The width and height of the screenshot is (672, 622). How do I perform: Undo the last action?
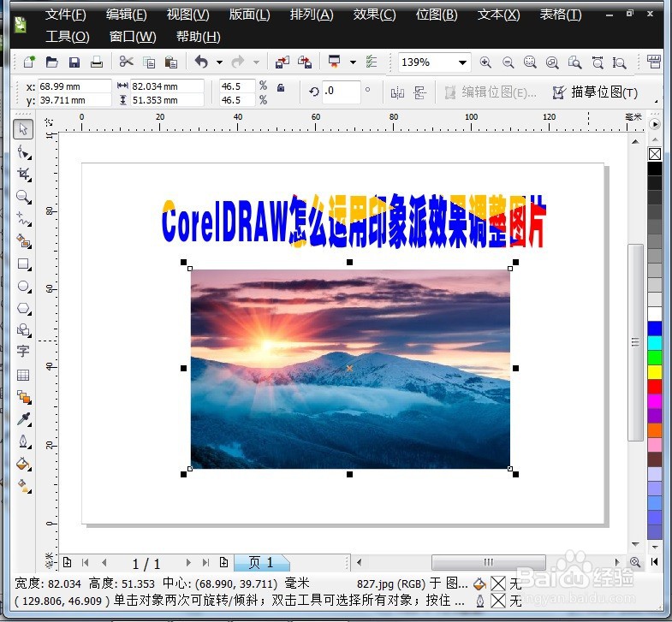(x=201, y=62)
